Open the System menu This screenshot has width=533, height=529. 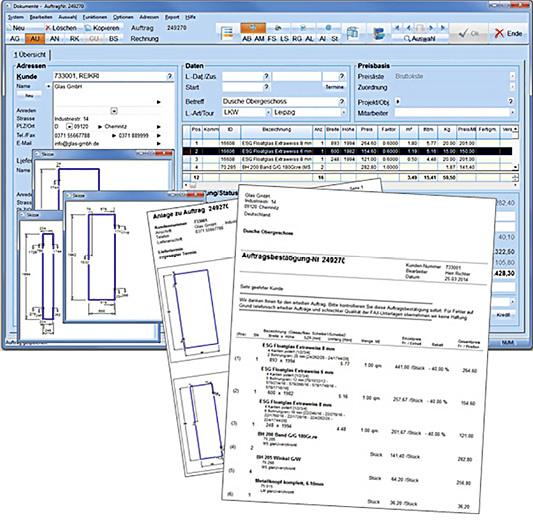point(16,17)
